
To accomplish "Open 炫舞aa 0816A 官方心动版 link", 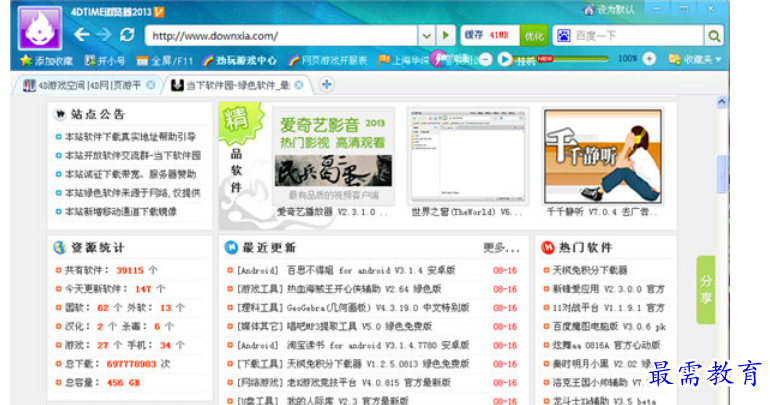I will [606, 345].
